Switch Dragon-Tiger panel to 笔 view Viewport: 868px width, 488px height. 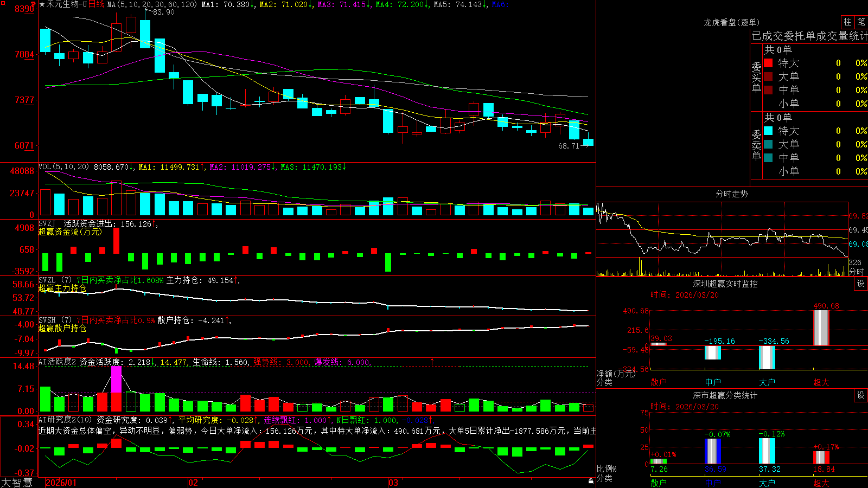pyautogui.click(x=861, y=22)
